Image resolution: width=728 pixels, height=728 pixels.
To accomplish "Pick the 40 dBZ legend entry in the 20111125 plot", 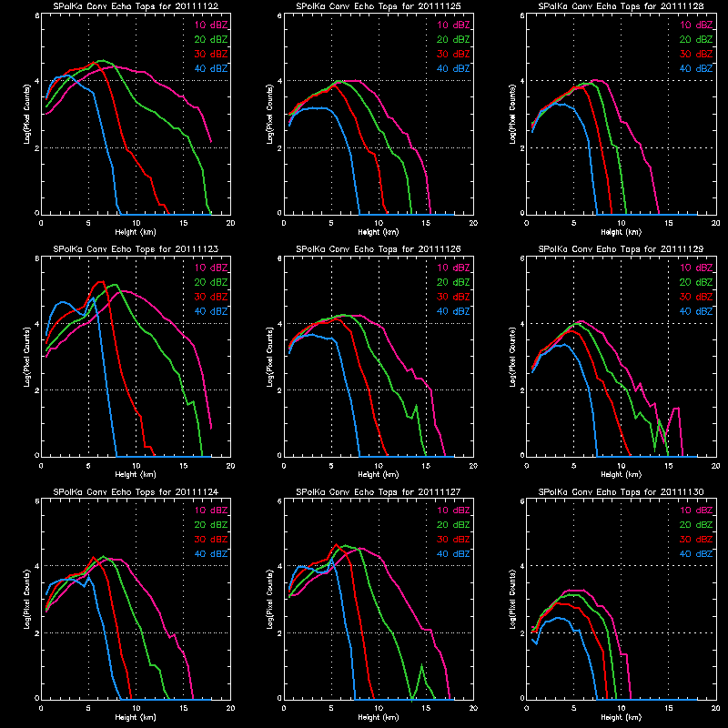I will pos(453,69).
